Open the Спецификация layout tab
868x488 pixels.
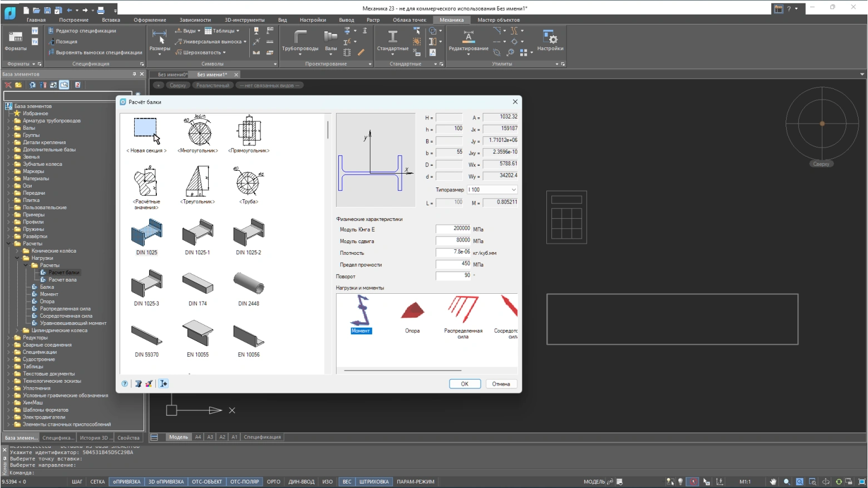(x=262, y=437)
